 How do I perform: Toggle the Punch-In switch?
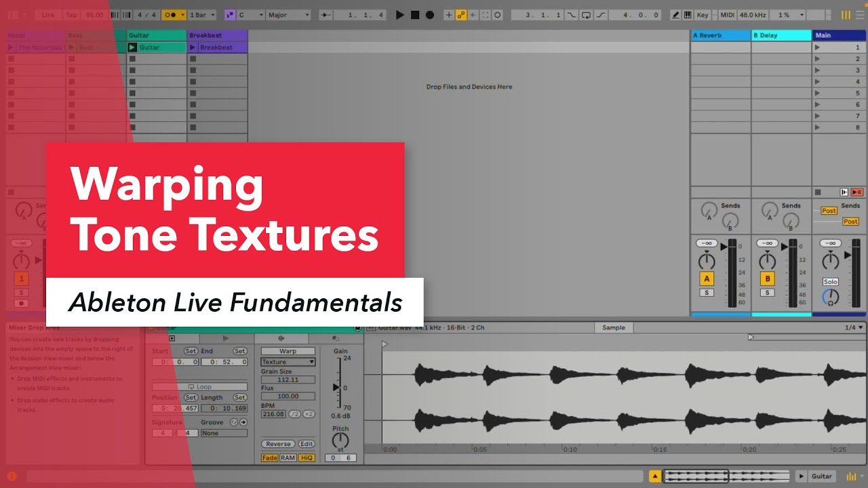572,15
